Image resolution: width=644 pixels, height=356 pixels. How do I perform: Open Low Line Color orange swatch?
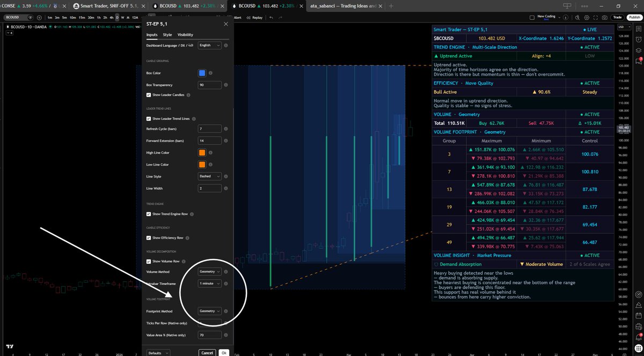202,165
